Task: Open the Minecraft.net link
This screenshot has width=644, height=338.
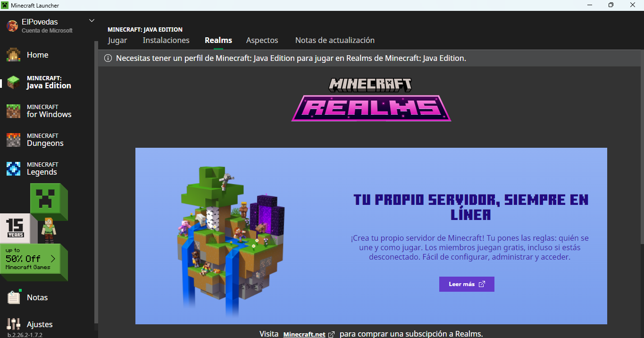Action: click(x=304, y=334)
